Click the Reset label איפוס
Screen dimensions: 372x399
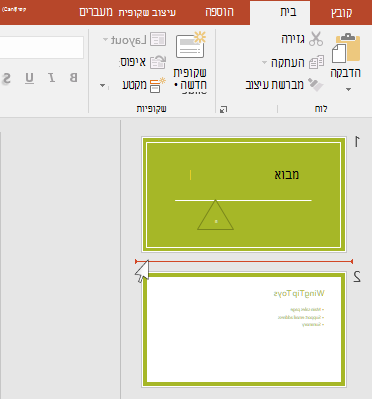click(x=133, y=62)
